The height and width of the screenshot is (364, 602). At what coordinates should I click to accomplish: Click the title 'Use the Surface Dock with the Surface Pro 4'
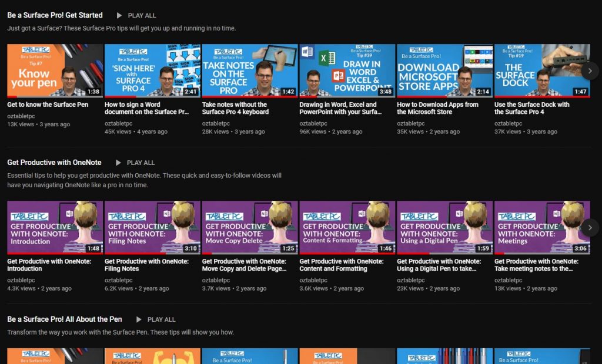pos(532,108)
